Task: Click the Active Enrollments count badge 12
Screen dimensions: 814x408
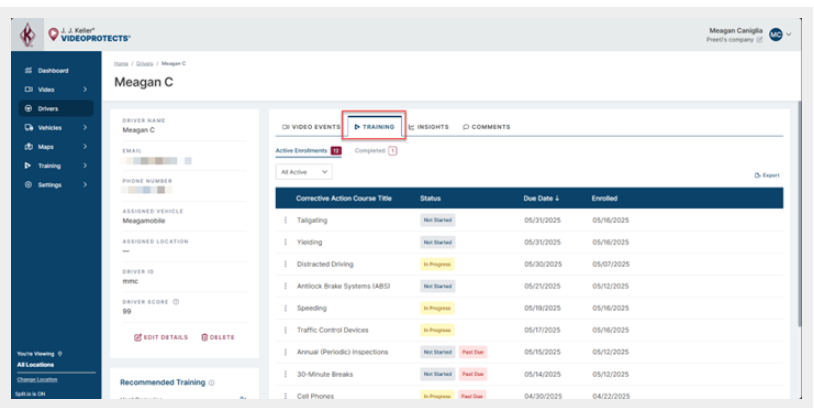Action: point(336,151)
